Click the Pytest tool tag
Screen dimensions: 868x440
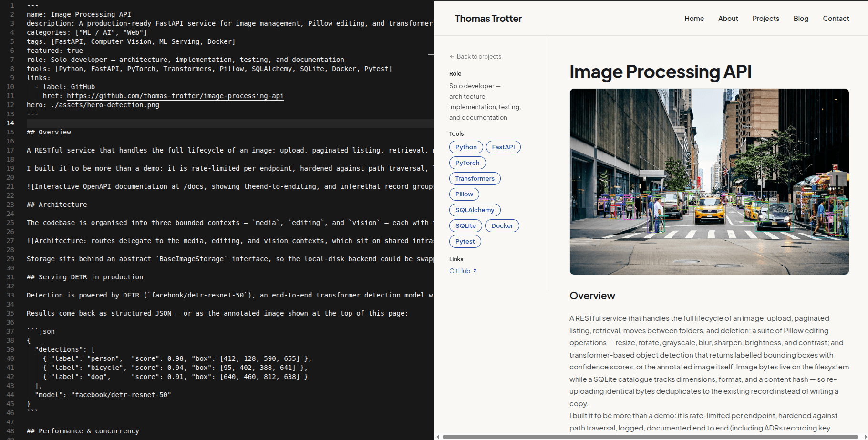(465, 241)
